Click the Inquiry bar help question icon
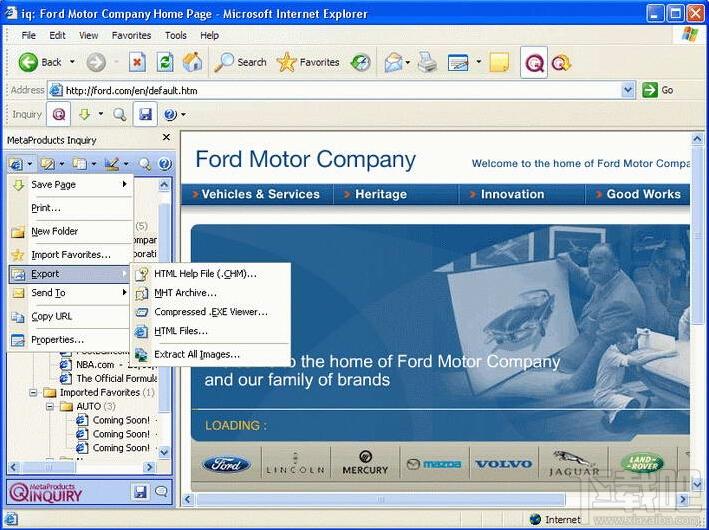This screenshot has height=530, width=709. tap(170, 114)
